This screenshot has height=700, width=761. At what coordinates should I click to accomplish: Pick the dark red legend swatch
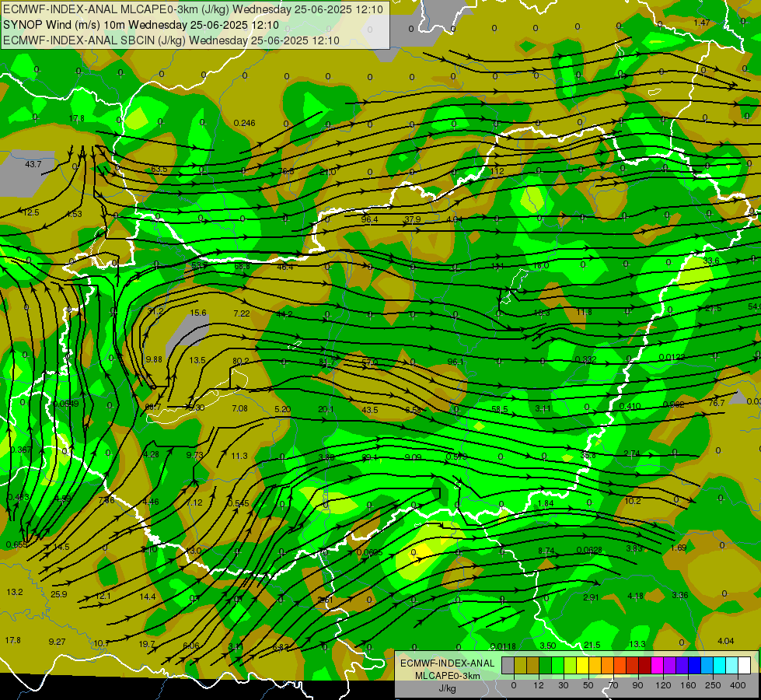[645, 666]
